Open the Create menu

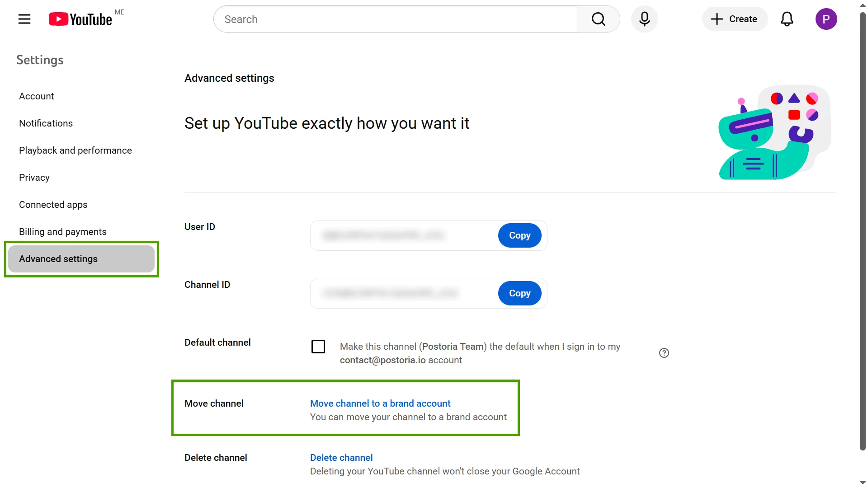734,19
